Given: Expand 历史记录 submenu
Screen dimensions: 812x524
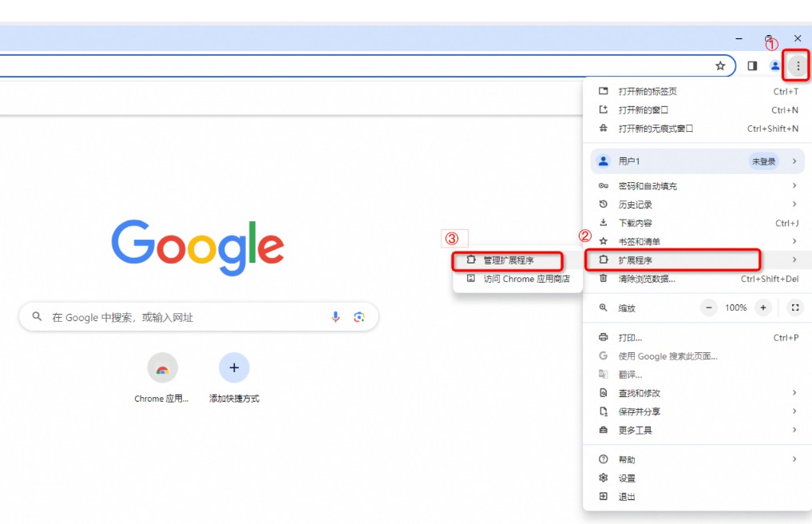Looking at the screenshot, I should point(698,204).
